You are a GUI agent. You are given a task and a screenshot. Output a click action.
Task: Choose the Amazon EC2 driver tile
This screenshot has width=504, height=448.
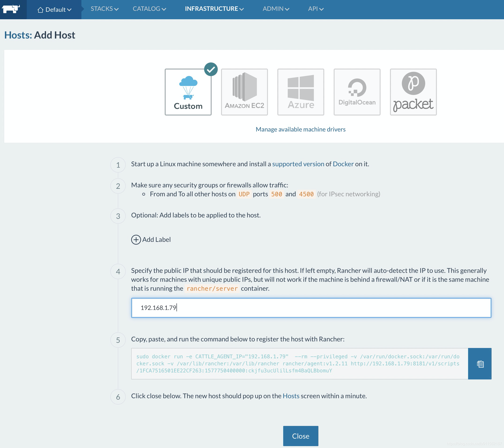click(244, 92)
